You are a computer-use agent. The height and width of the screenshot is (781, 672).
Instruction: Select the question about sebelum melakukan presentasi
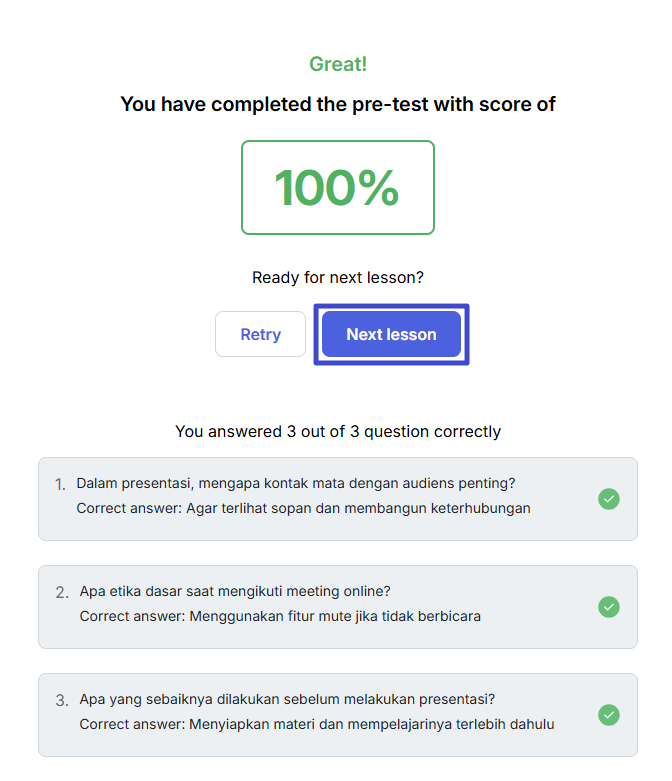287,699
